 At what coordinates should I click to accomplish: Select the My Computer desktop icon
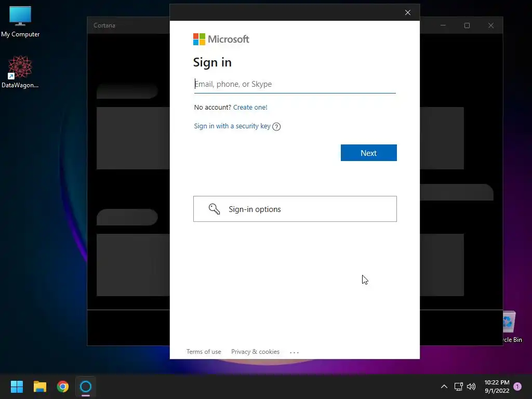(x=20, y=22)
